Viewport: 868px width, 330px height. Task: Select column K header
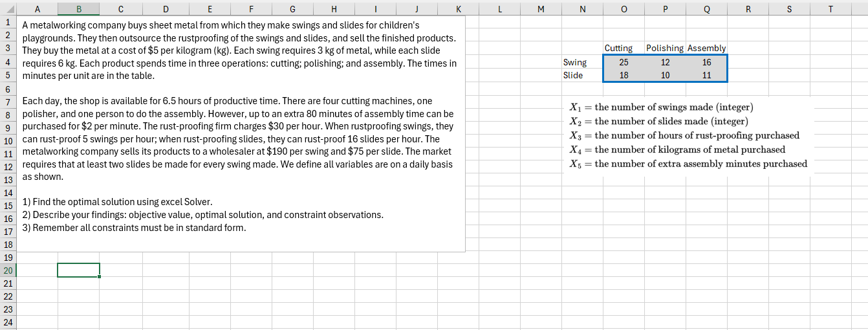pos(459,8)
